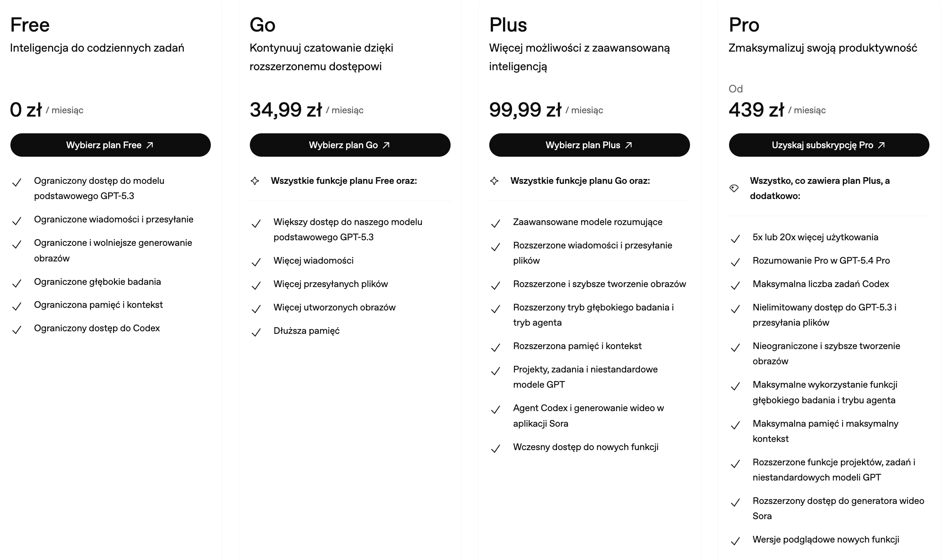Click checkmark beside Ograniczony dostęp do Codex
Image resolution: width=951 pixels, height=560 pixels.
[x=17, y=330]
